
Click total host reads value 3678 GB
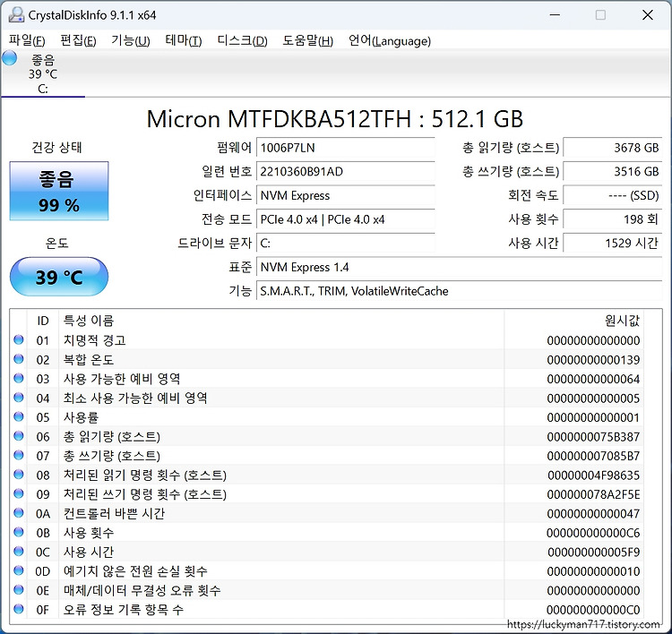613,148
